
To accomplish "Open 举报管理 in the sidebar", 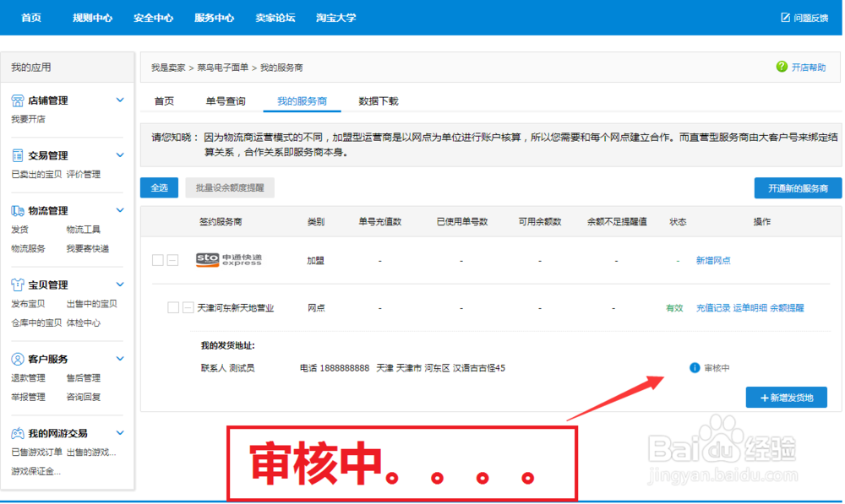I will [28, 397].
